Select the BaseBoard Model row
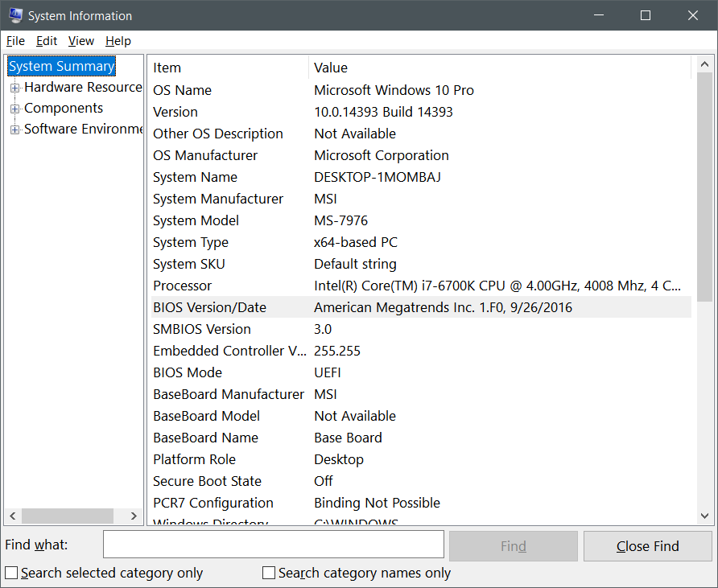The image size is (718, 588). [421, 416]
